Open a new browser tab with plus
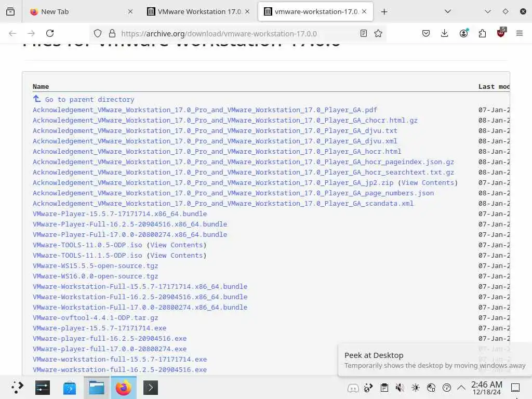The image size is (532, 399). [x=384, y=12]
